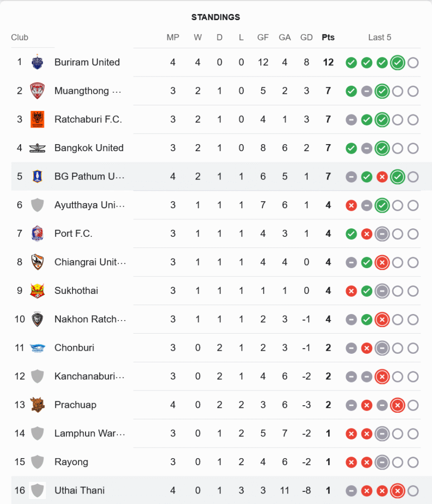Click the Buriram United club crest
432x504 pixels.
click(x=37, y=62)
